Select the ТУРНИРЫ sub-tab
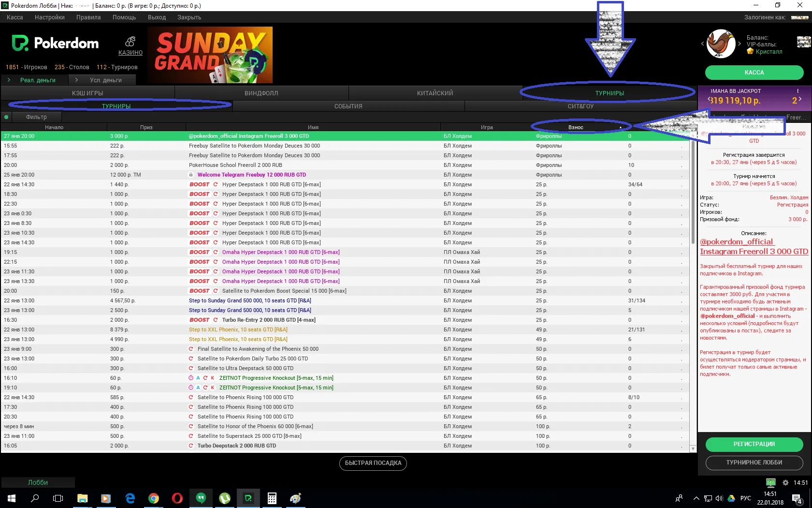 click(116, 106)
